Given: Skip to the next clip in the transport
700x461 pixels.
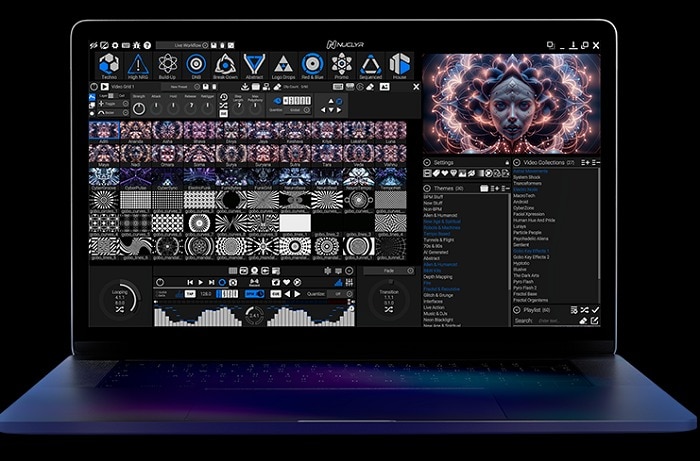Looking at the screenshot, I should coord(211,282).
